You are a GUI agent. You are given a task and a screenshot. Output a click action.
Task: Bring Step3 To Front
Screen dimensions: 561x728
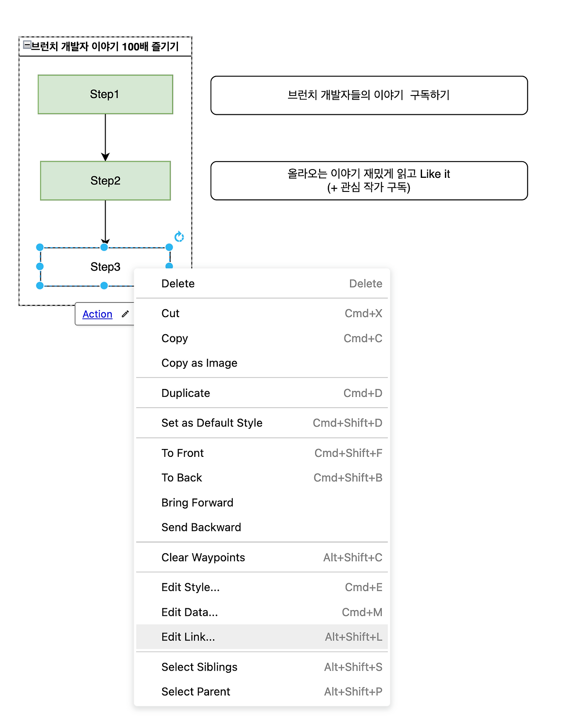tap(182, 453)
